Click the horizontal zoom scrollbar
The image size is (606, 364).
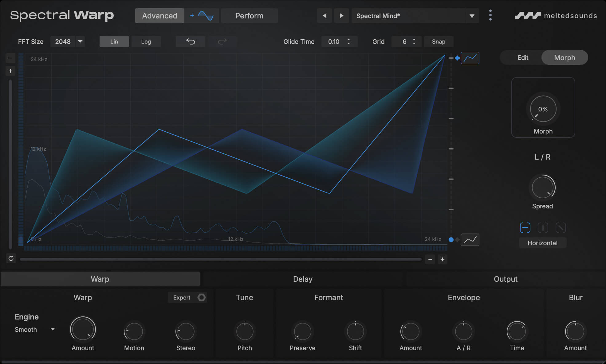[x=221, y=259]
